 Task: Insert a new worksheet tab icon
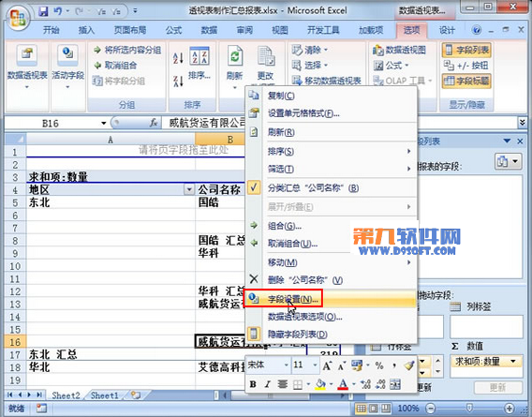click(x=136, y=395)
